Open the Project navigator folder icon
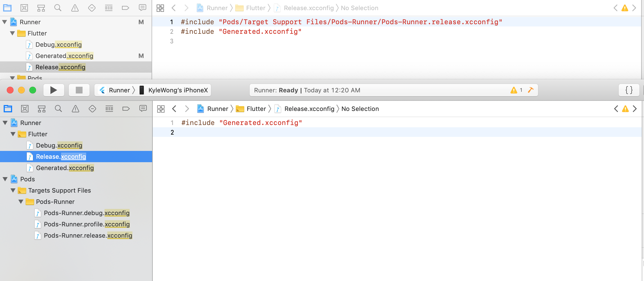 pos(8,108)
